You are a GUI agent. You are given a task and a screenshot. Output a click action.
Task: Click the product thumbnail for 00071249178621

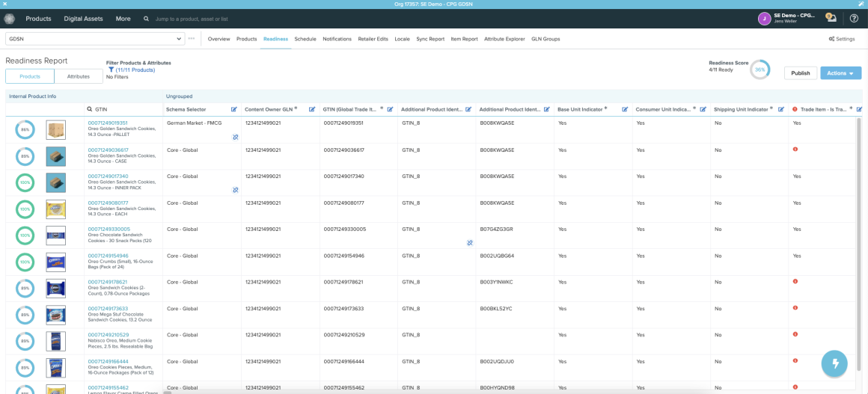coord(55,289)
